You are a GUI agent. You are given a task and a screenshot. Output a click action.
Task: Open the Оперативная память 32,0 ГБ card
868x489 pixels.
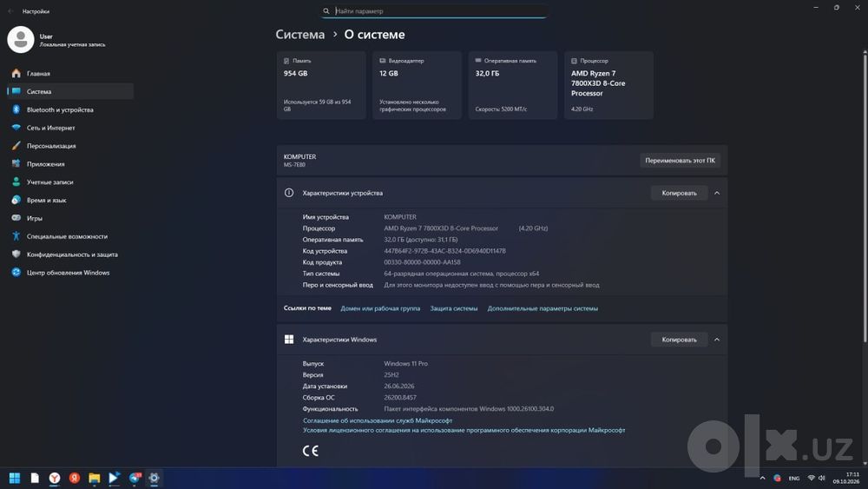(x=513, y=85)
